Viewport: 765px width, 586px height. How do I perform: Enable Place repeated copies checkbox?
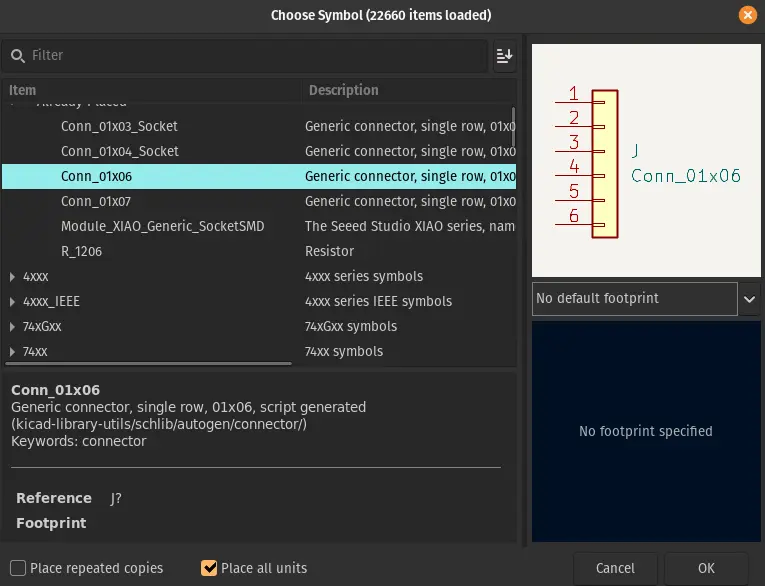(x=18, y=568)
